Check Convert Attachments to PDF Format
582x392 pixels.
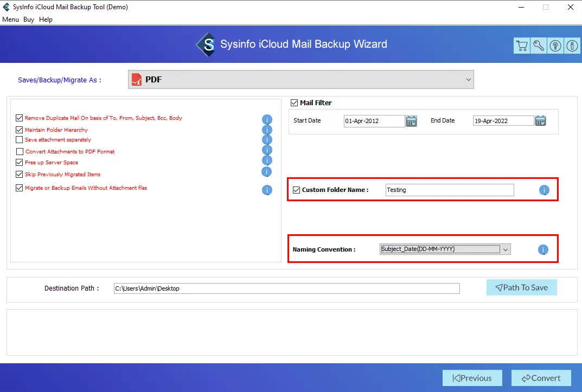tap(20, 152)
